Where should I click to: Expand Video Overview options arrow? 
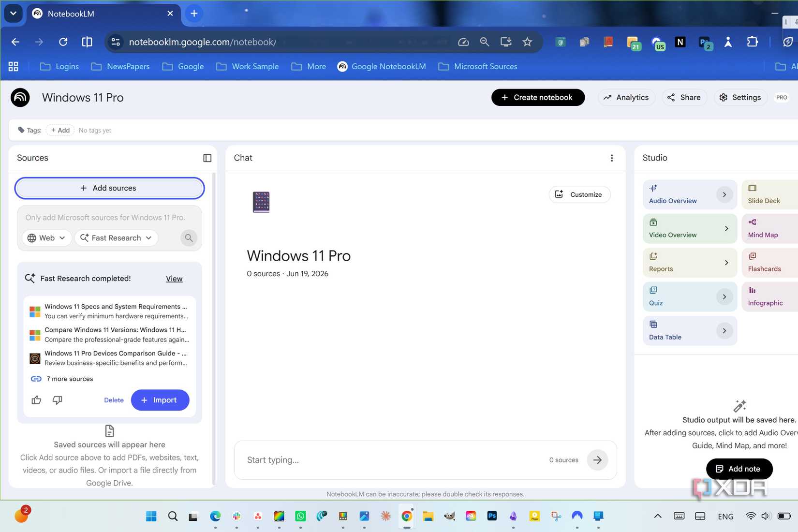coord(726,228)
